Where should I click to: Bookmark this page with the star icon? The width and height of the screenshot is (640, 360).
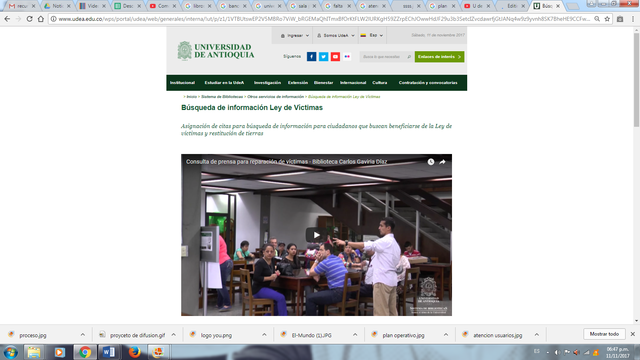[607, 19]
